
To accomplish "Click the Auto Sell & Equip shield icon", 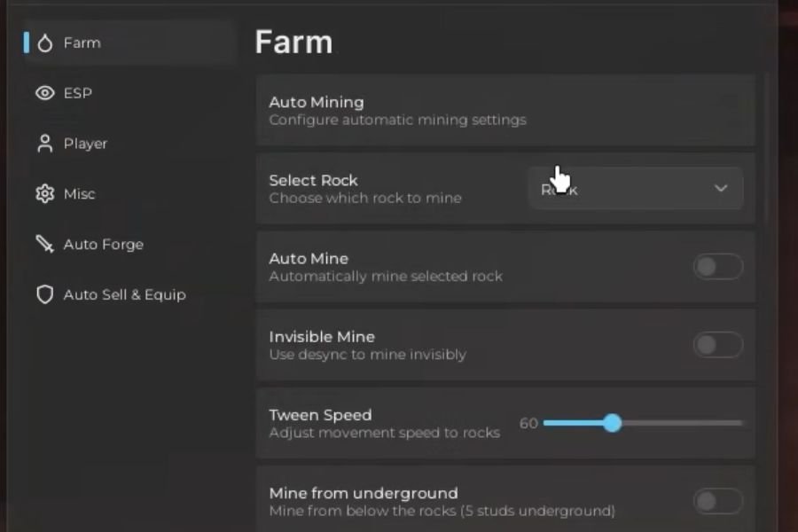I will 45,295.
